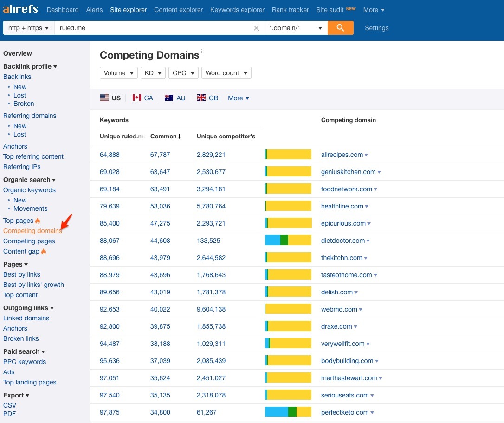Open the *.domain/* mode dropdown
The image size is (504, 423).
pyautogui.click(x=296, y=28)
